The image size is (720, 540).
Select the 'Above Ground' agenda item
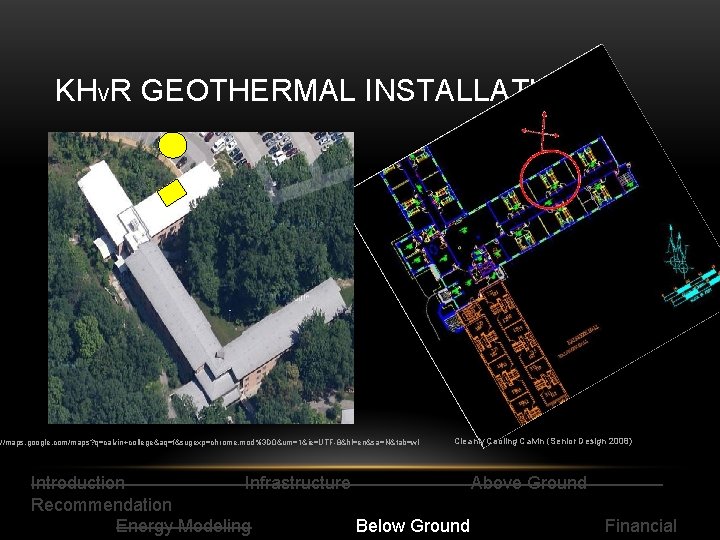529,483
